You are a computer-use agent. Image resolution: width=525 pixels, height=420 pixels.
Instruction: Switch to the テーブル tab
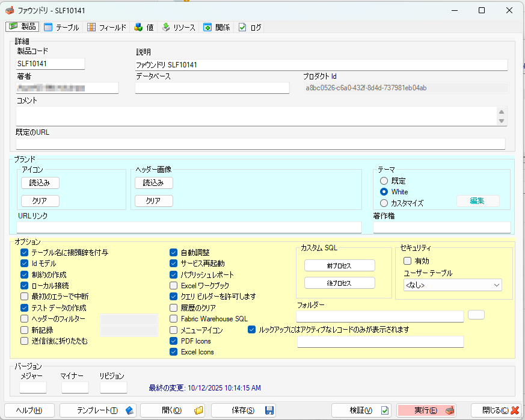pos(63,27)
